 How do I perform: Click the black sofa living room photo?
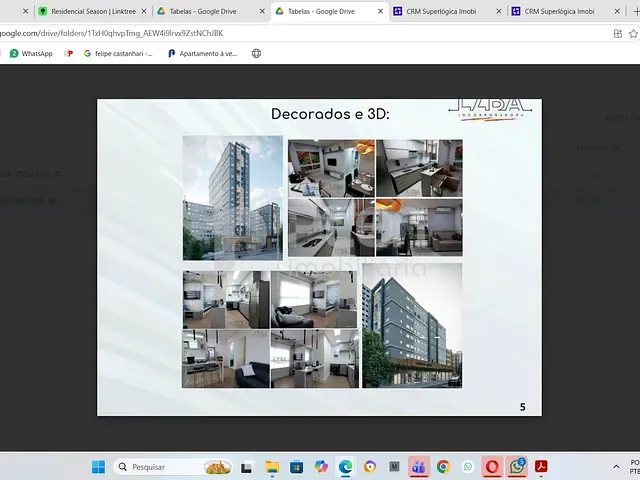[x=314, y=299]
